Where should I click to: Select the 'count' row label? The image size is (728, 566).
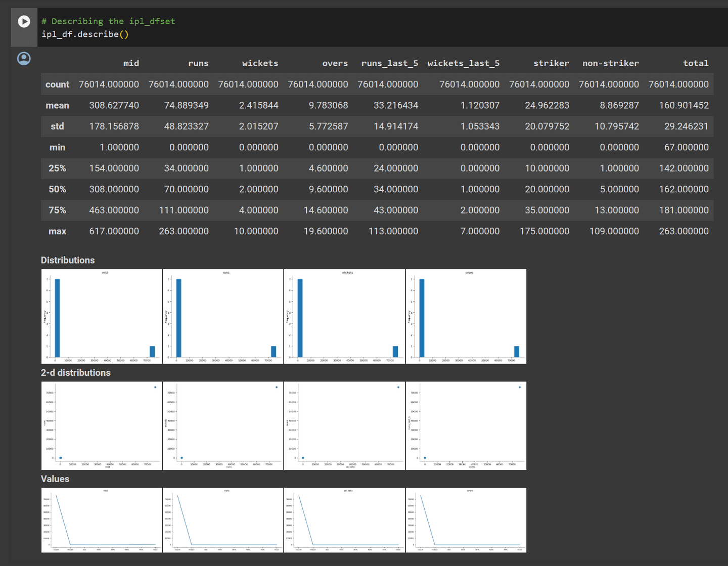pyautogui.click(x=57, y=84)
